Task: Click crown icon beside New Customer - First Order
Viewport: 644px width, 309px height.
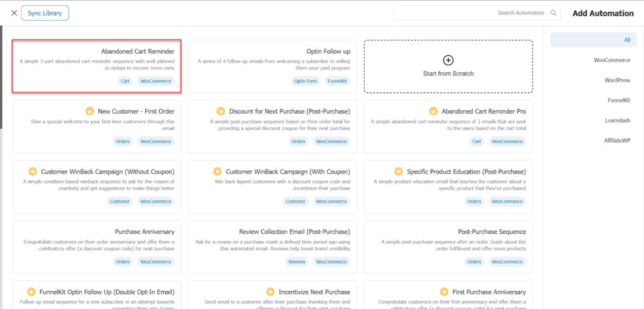Action: (x=89, y=111)
